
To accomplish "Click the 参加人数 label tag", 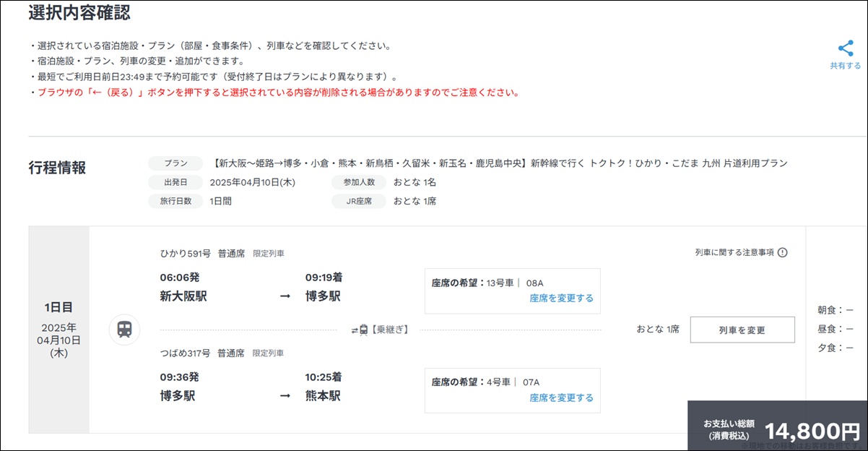I will click(359, 182).
